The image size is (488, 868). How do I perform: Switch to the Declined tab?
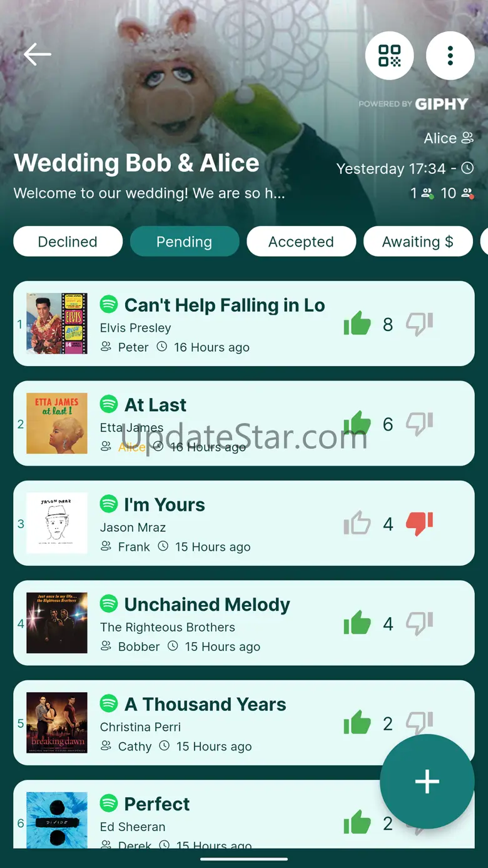point(68,242)
